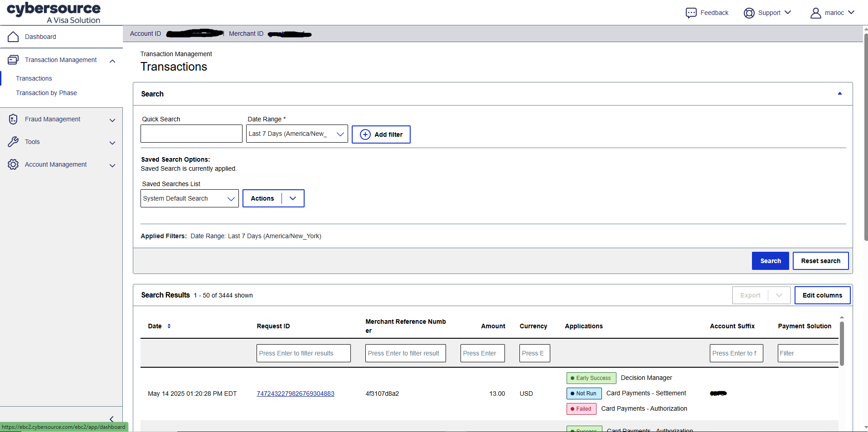Open the Date Range dropdown
Image resolution: width=868 pixels, height=432 pixels.
[297, 134]
